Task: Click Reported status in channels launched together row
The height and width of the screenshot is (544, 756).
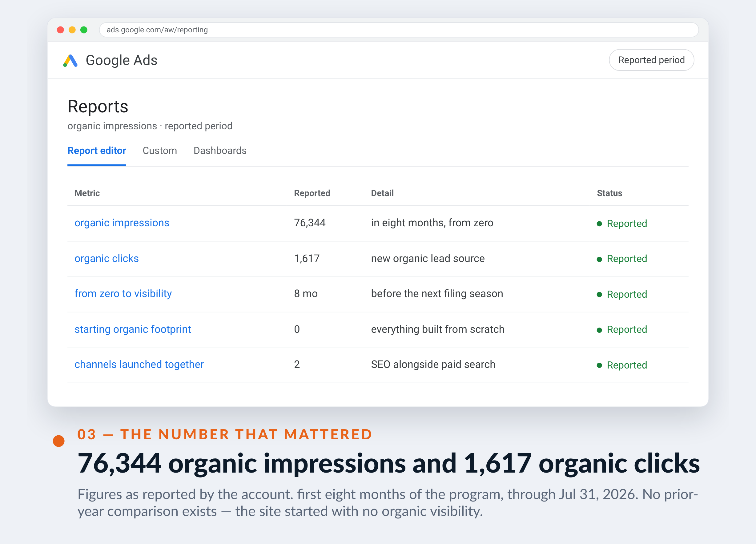Action: click(622, 365)
